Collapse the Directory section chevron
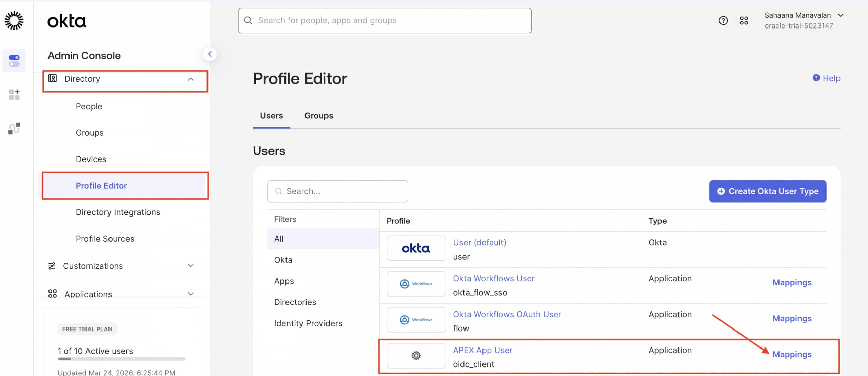 click(191, 79)
